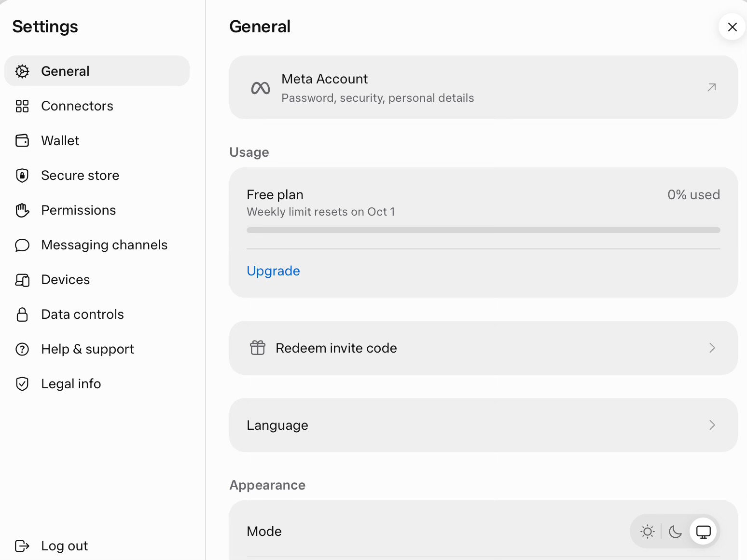Open Meta Account via external arrow icon
The width and height of the screenshot is (747, 560).
coord(712,87)
